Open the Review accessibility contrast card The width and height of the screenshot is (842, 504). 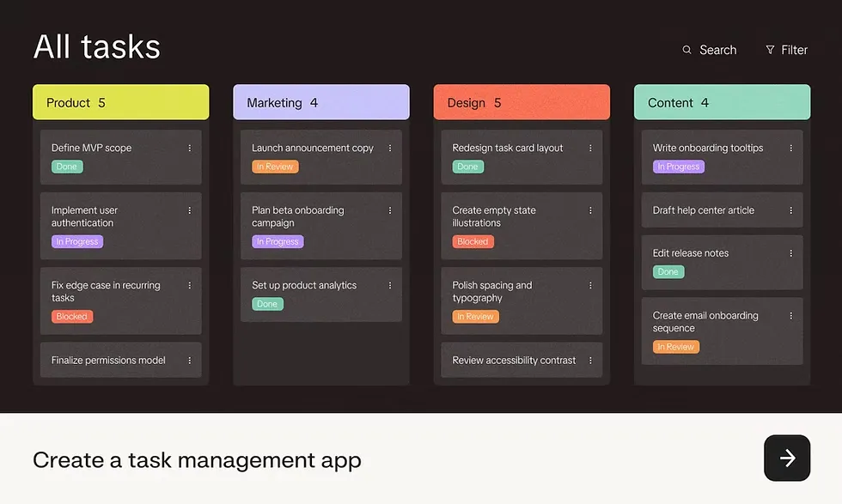[x=522, y=360]
